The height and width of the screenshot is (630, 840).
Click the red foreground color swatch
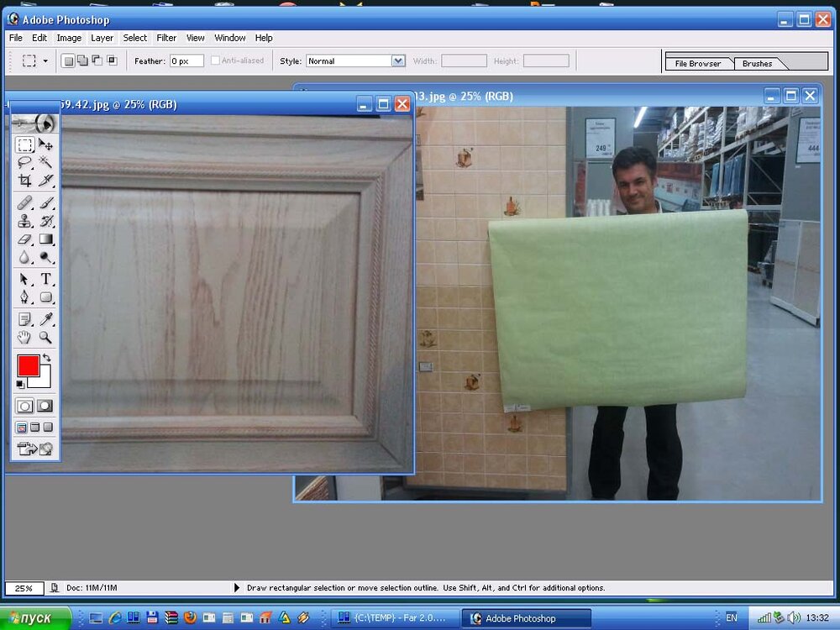(x=28, y=366)
